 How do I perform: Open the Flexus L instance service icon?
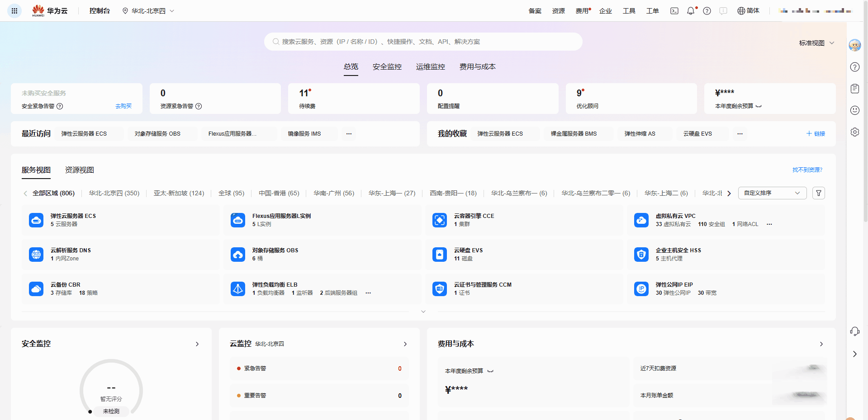pyautogui.click(x=238, y=220)
